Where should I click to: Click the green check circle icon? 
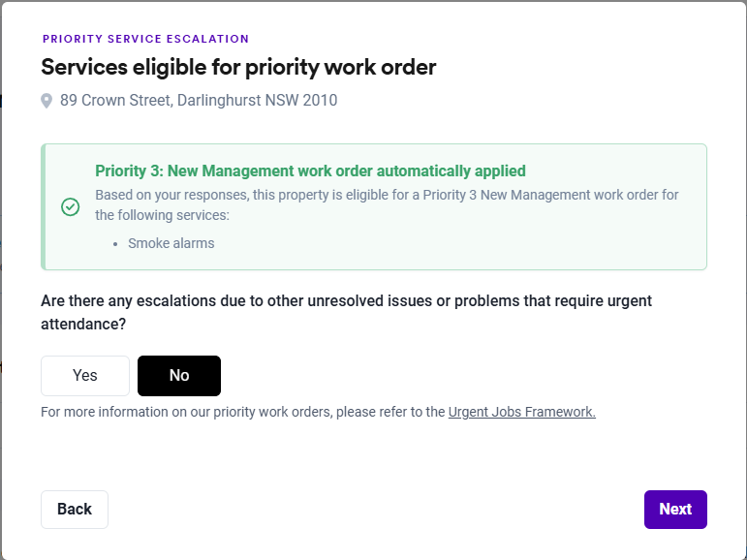(70, 207)
